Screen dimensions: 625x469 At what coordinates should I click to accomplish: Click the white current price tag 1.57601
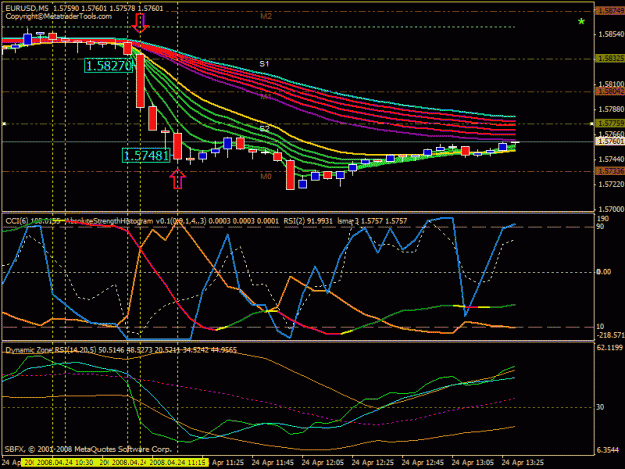coord(610,141)
